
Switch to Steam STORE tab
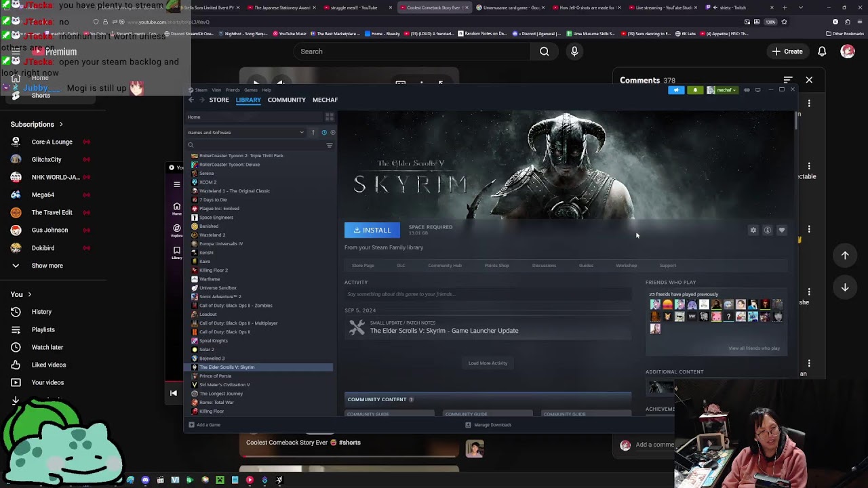click(x=219, y=100)
